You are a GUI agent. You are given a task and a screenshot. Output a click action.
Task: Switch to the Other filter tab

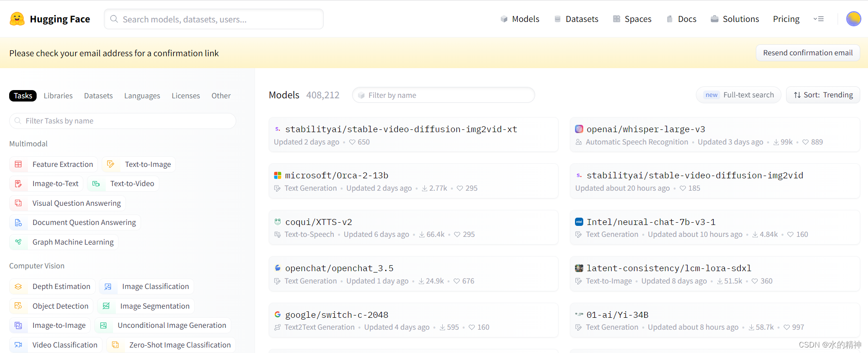[x=221, y=96]
